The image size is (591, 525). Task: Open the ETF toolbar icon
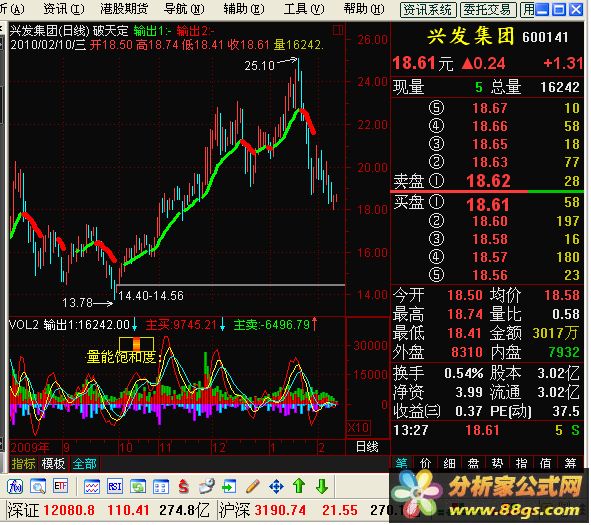point(61,487)
